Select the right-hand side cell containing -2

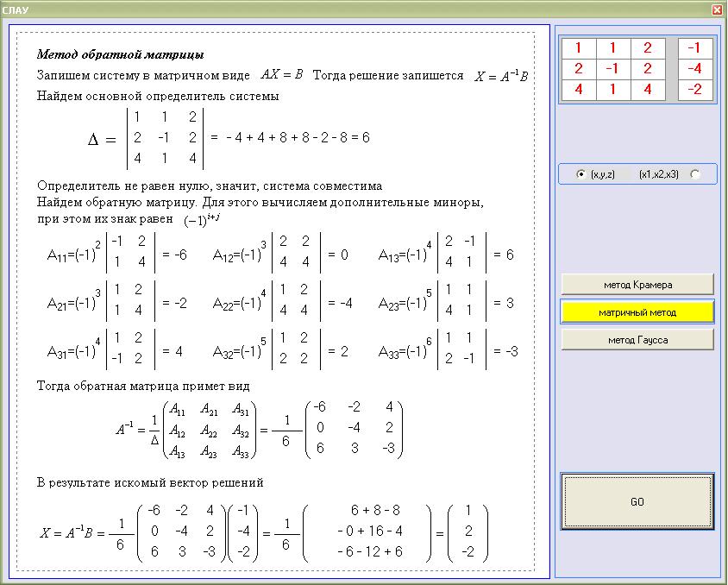tap(695, 90)
